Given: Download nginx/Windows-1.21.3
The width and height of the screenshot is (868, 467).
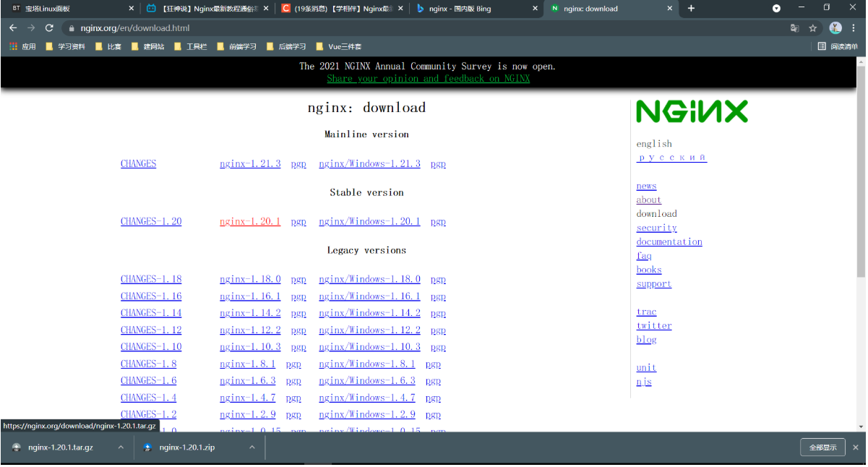Looking at the screenshot, I should (x=369, y=163).
